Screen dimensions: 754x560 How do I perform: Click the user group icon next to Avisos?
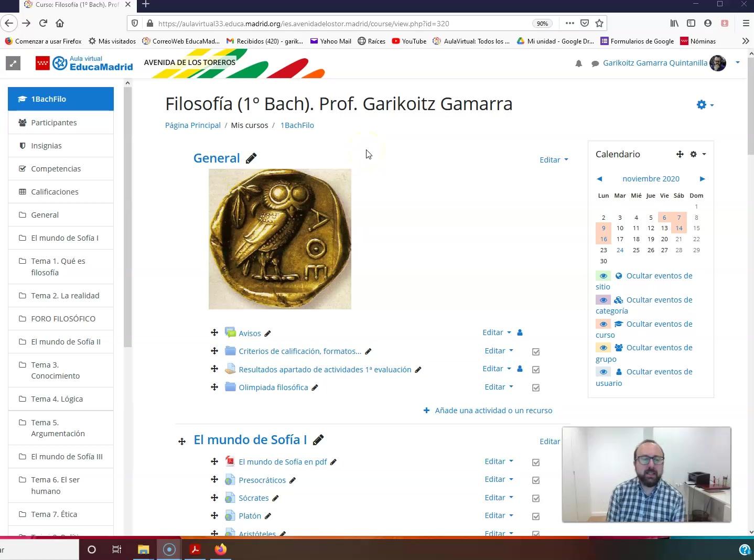(520, 332)
